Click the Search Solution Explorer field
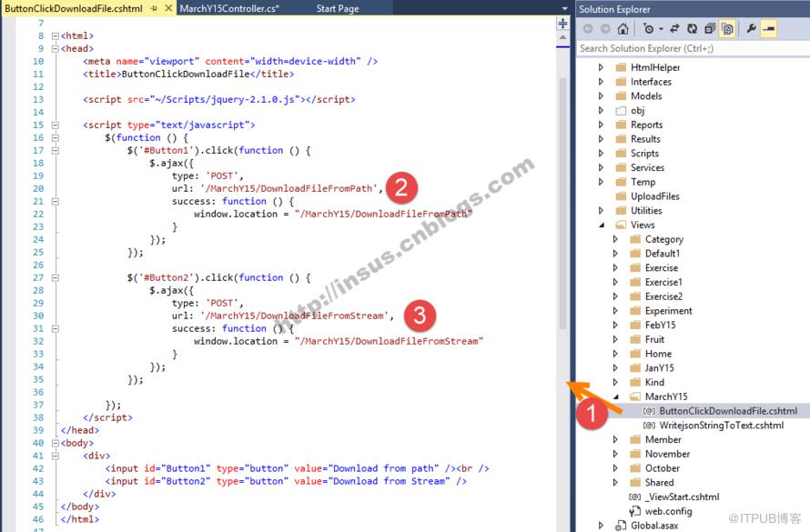The height and width of the screenshot is (532, 810). (693, 48)
